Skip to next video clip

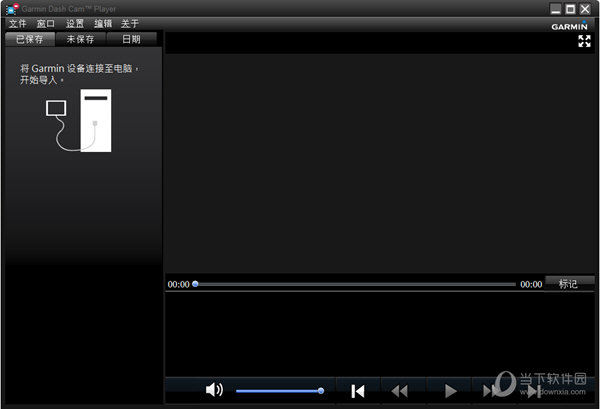click(533, 391)
